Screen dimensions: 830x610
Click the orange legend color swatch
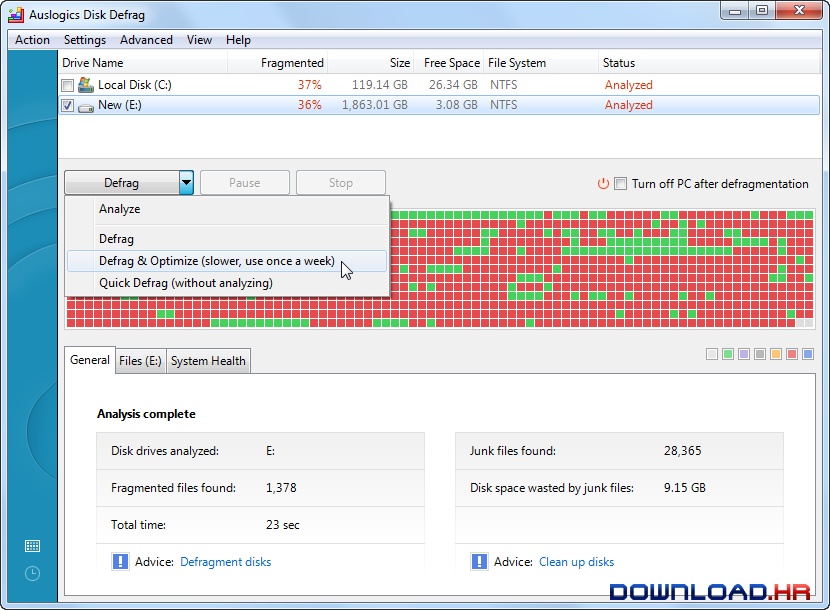pyautogui.click(x=776, y=354)
